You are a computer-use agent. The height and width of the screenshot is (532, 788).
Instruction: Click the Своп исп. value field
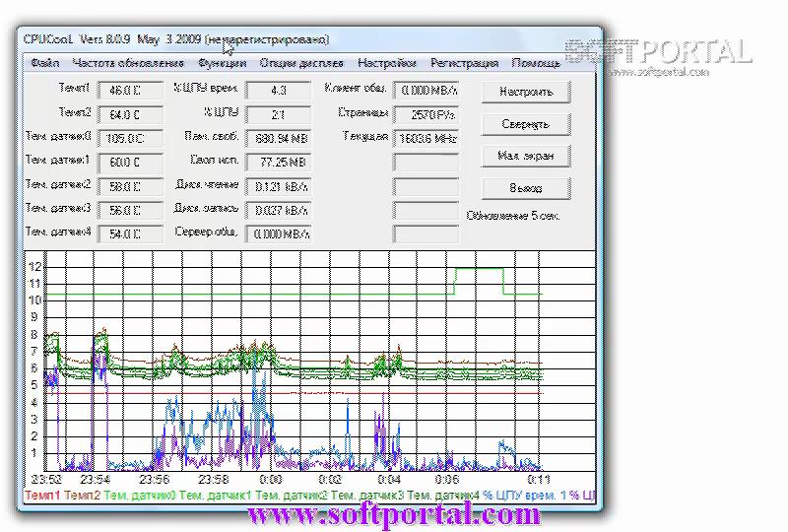tap(278, 163)
